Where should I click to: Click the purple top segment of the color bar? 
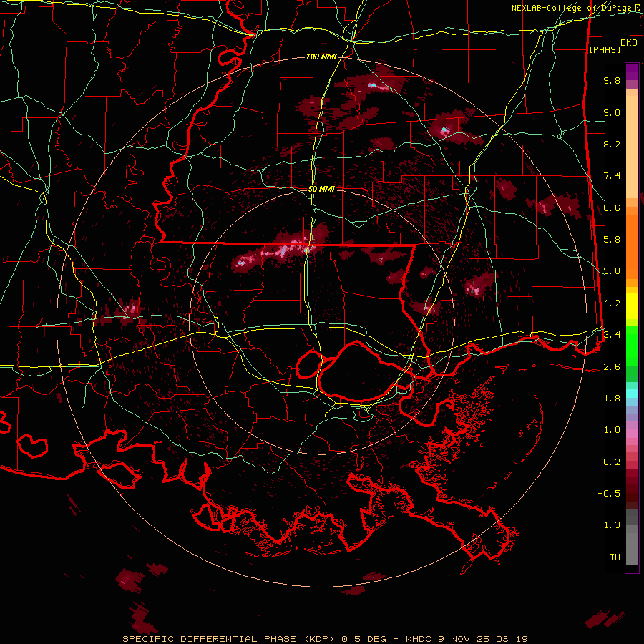click(x=632, y=72)
